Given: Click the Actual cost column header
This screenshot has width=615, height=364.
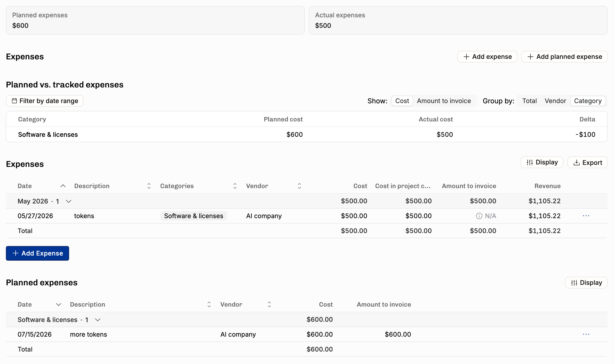Looking at the screenshot, I should click(x=435, y=119).
